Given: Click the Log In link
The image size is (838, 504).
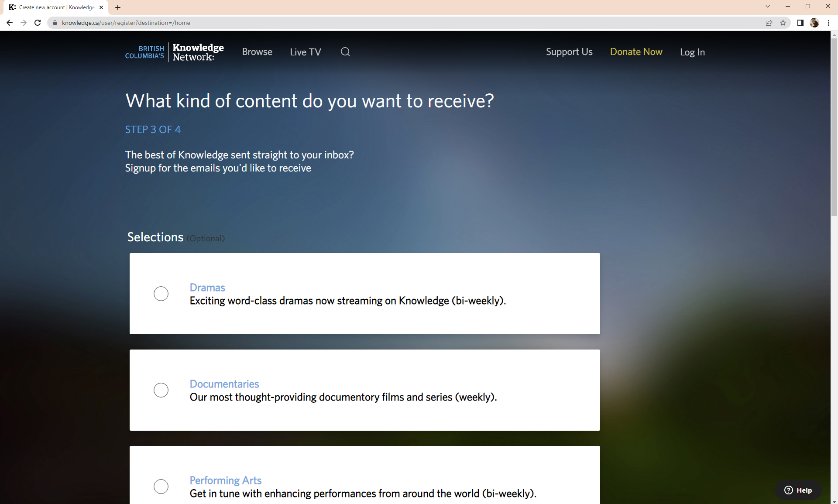Looking at the screenshot, I should (x=692, y=52).
